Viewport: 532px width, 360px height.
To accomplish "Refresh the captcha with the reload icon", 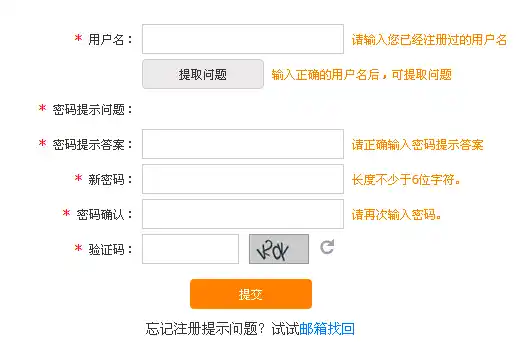I will (x=327, y=247).
